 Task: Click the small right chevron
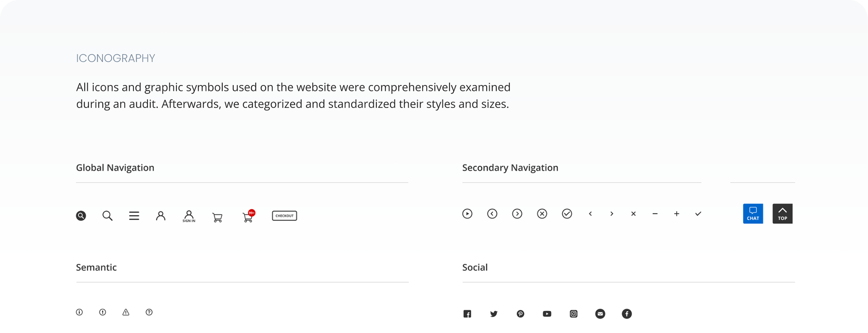612,214
